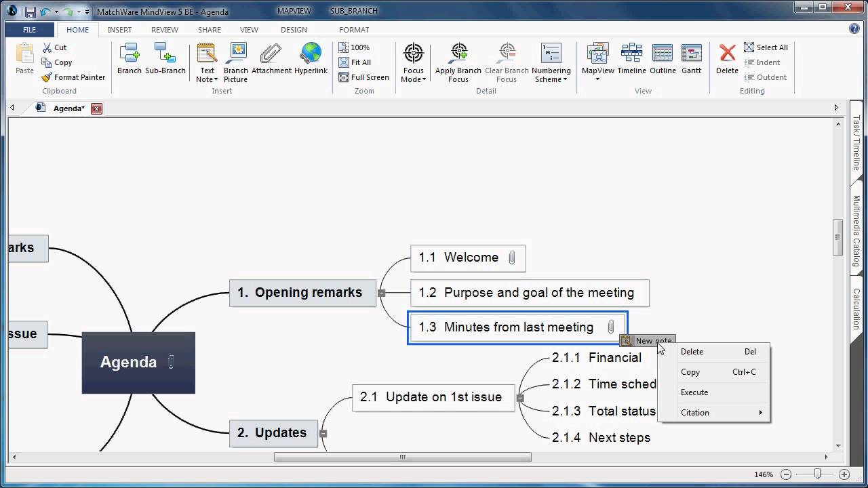Screen dimensions: 868x488
Task: Click zoom in plus button
Action: [844, 474]
